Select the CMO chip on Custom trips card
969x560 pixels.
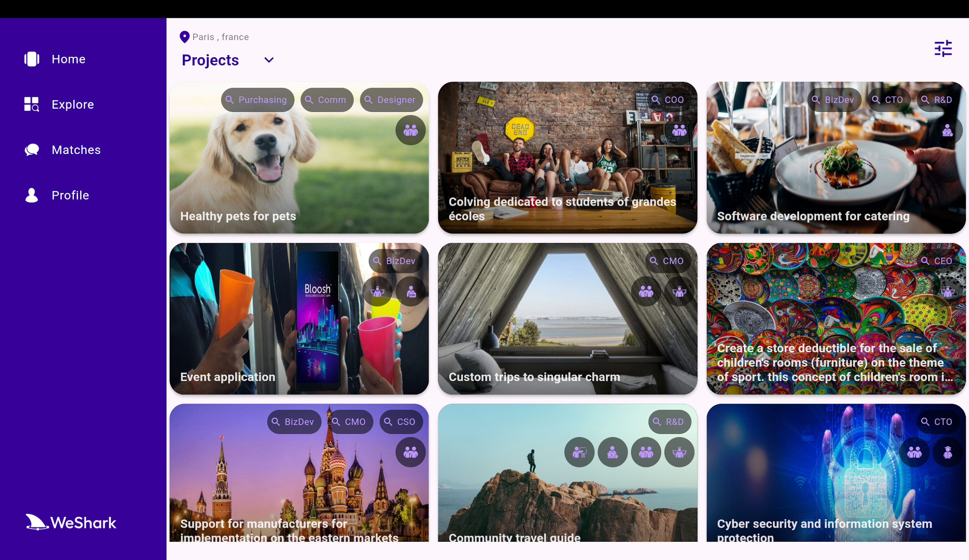668,261
